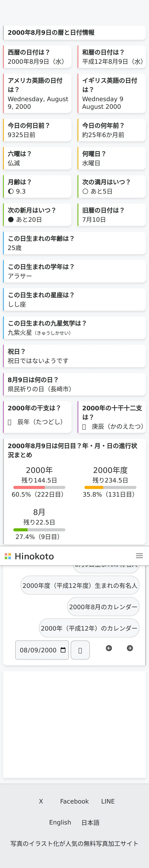Screen dimensions: 149x868
Task: Open the hamburger menu
Action: point(139,556)
